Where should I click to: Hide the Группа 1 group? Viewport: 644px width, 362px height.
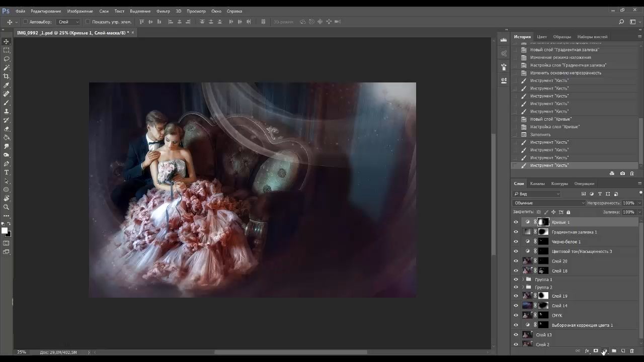(x=516, y=280)
